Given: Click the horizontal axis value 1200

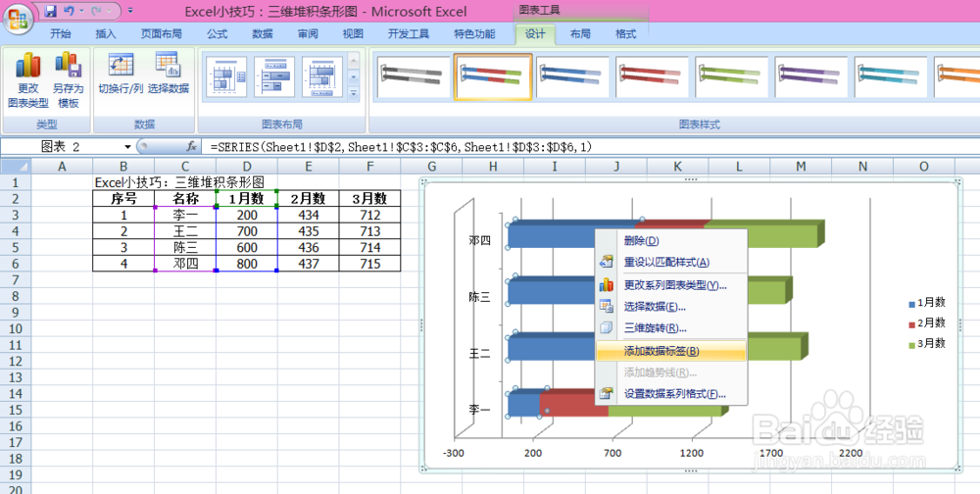Looking at the screenshot, I should [x=691, y=453].
